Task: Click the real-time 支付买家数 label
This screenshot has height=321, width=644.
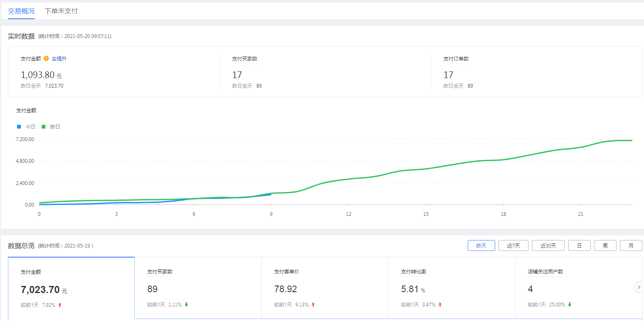Action: click(245, 59)
